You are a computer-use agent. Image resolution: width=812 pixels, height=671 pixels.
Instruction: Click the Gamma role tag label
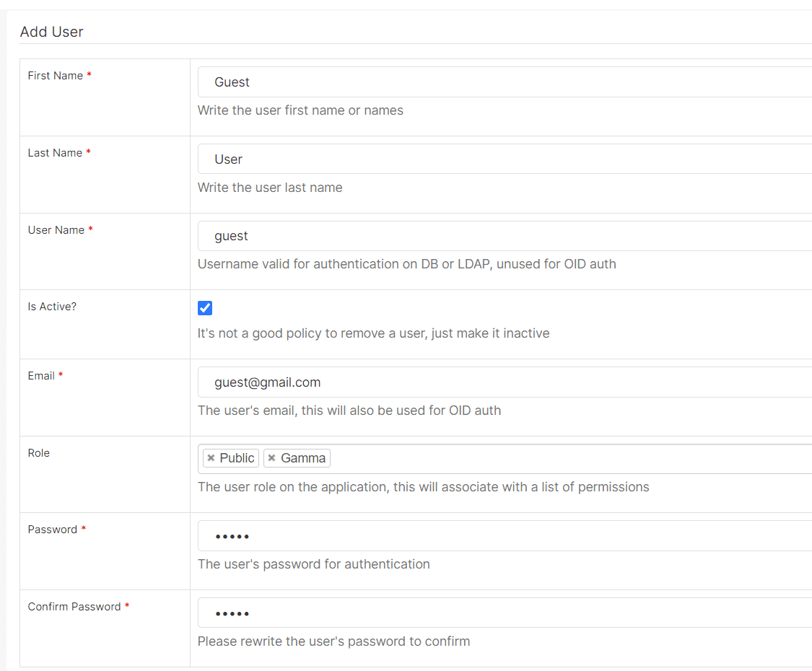(303, 457)
